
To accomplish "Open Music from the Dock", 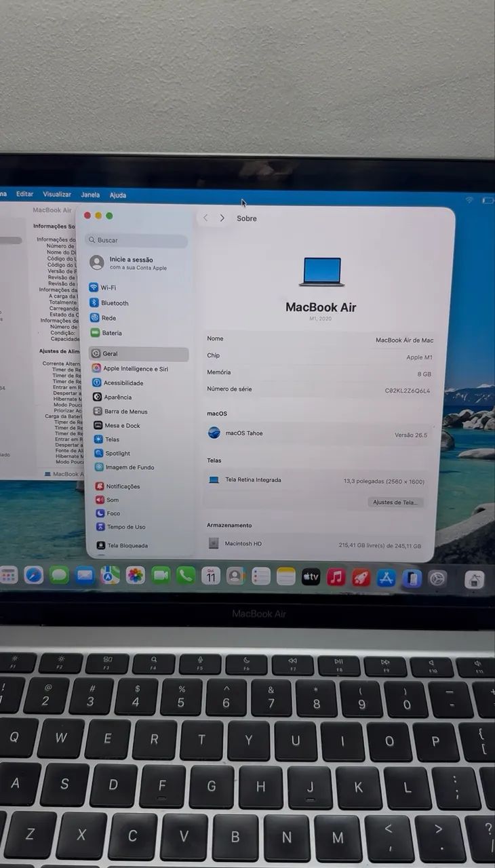I will coord(336,577).
